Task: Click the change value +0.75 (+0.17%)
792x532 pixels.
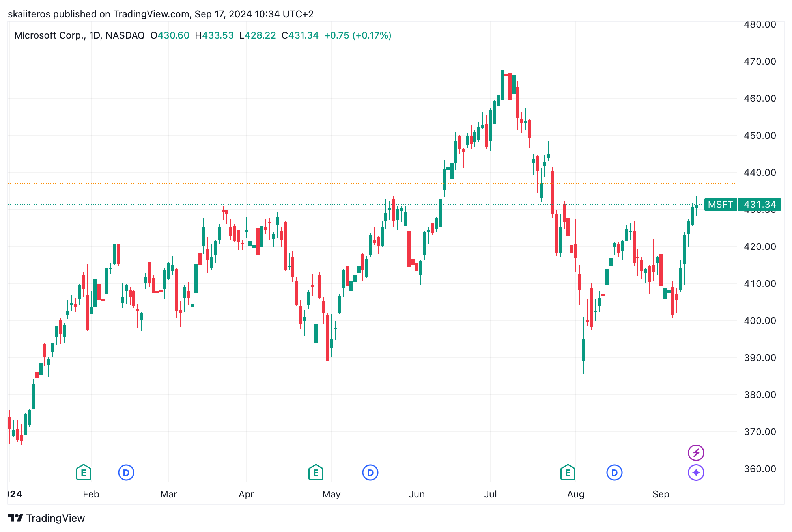Action: point(358,35)
